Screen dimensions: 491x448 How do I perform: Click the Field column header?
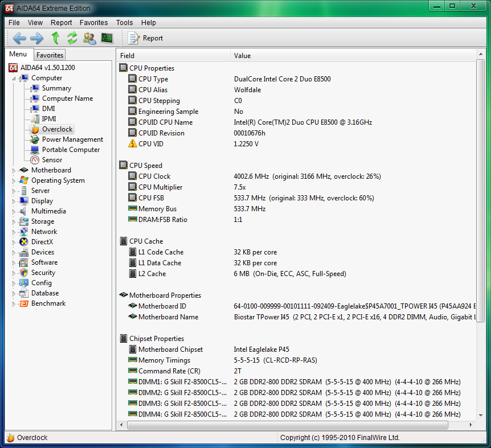tap(174, 55)
